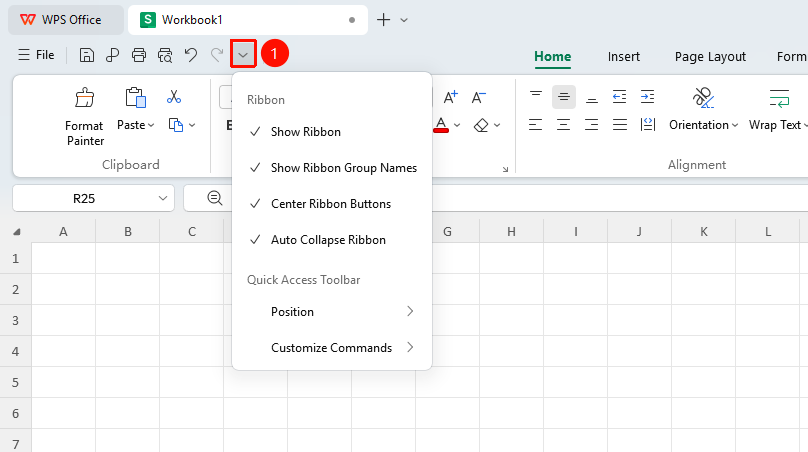Click the Redo arrow
This screenshot has width=808, height=452.
coord(217,55)
